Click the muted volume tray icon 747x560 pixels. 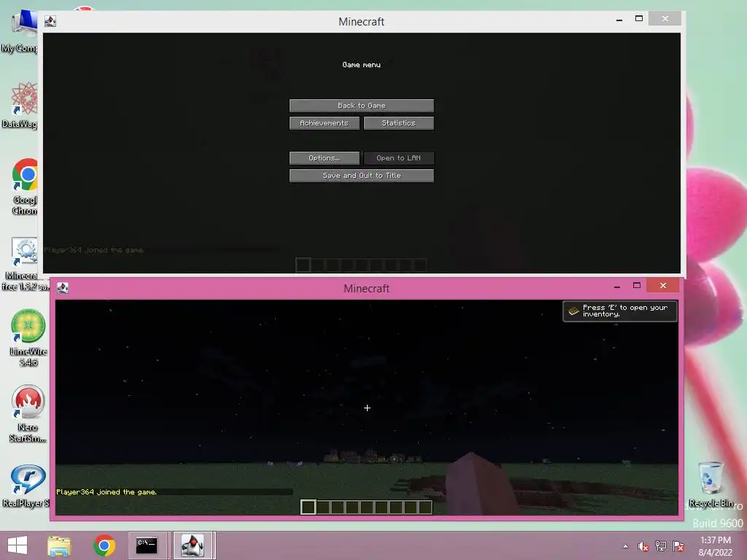tap(643, 546)
